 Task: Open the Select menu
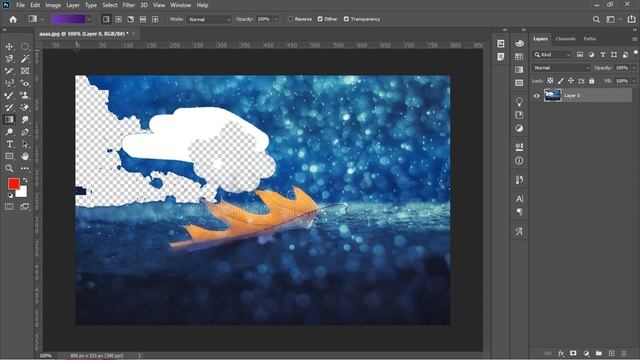(110, 5)
